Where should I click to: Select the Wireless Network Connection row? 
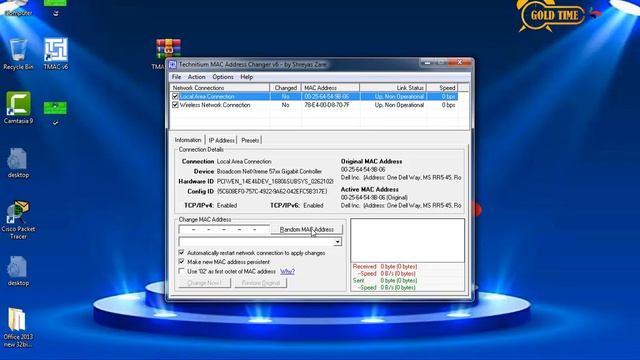314,105
